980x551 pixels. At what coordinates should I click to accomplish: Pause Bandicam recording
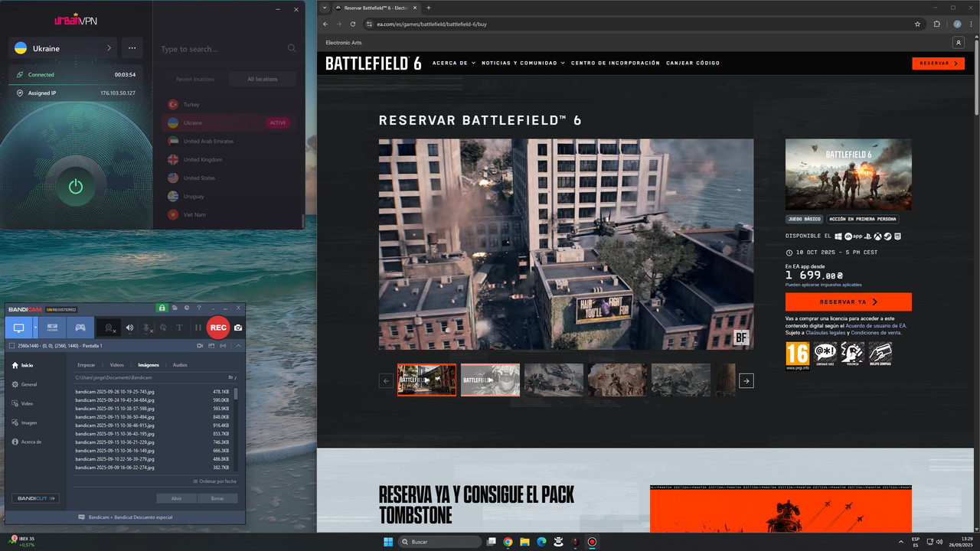click(198, 328)
